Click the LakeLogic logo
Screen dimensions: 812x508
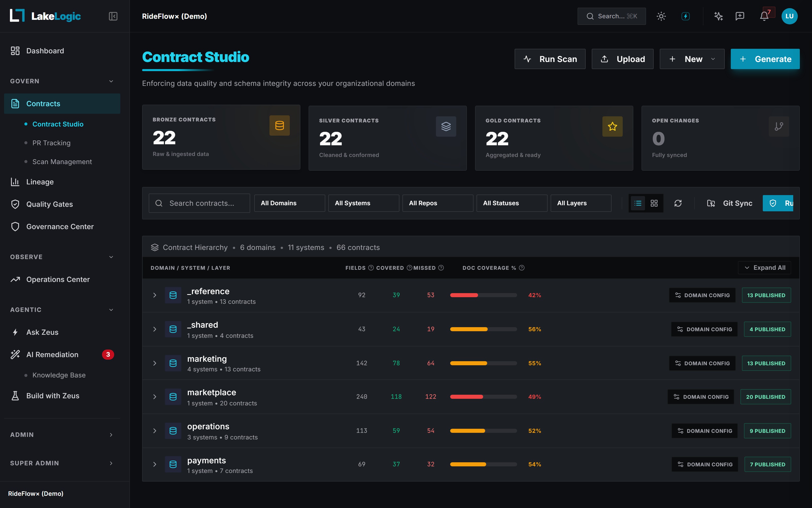click(x=45, y=16)
